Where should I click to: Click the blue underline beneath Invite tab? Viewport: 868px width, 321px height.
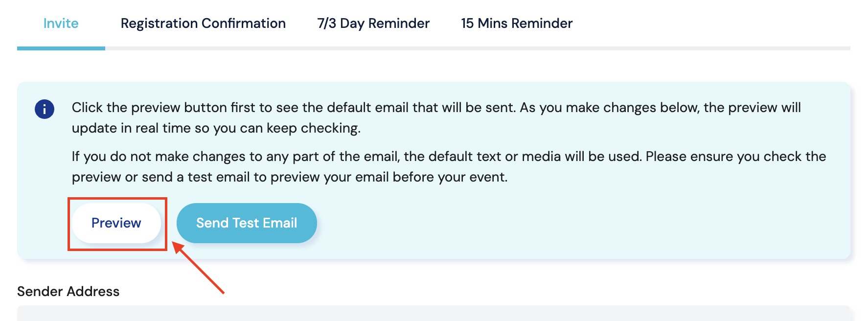[x=61, y=48]
